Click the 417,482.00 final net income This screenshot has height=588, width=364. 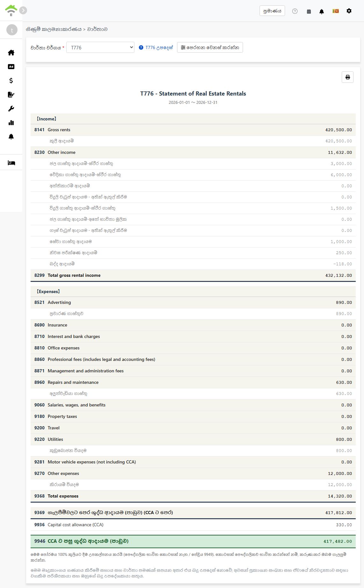[x=338, y=541]
